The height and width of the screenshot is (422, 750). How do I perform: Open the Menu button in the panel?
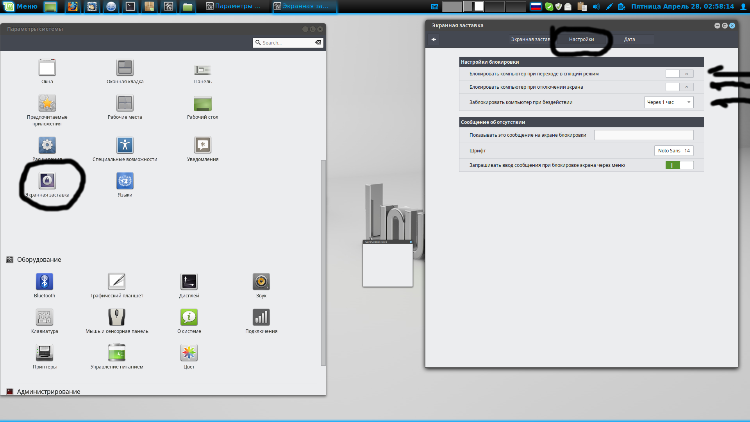20,6
